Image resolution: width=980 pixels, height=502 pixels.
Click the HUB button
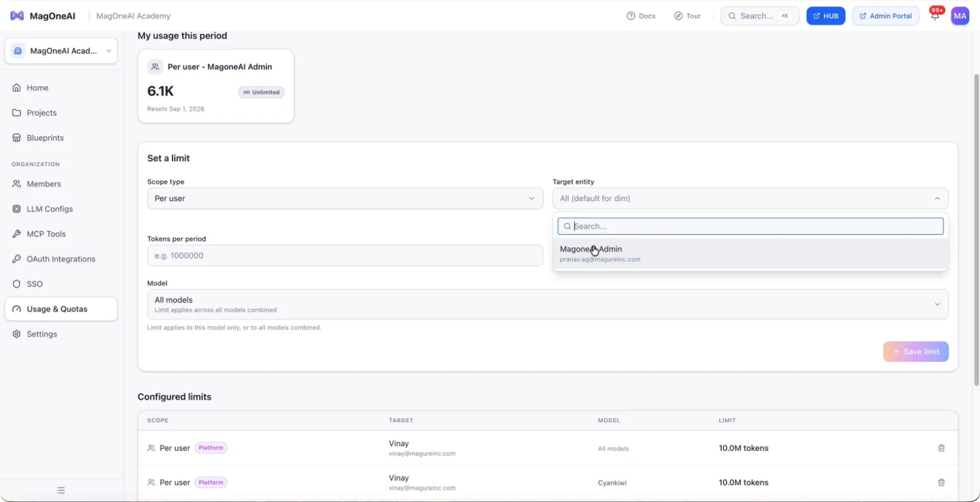pyautogui.click(x=826, y=16)
